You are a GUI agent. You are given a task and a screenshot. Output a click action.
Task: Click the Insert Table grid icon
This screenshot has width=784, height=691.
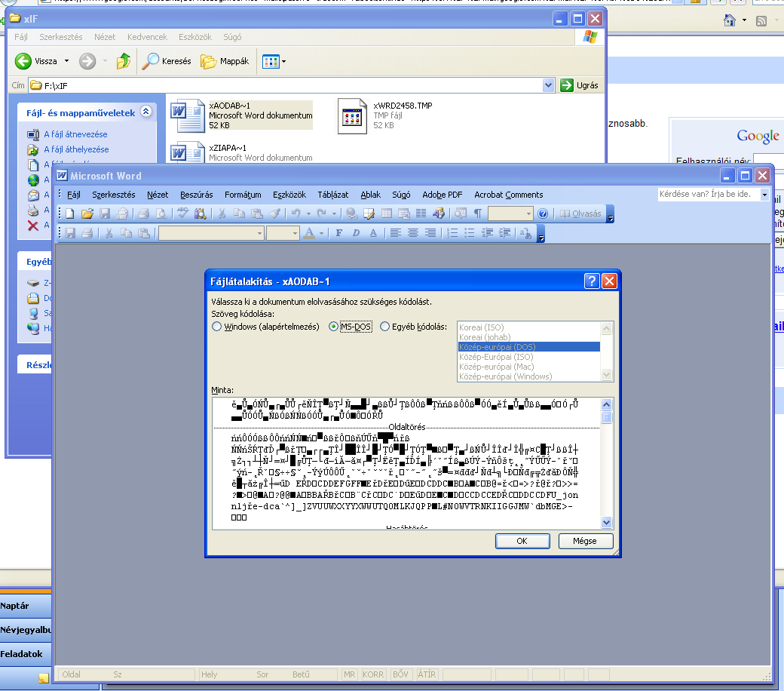[x=387, y=213]
